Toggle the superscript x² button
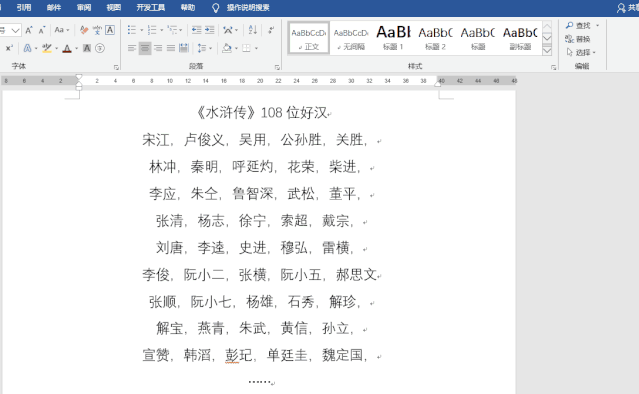 (x=9, y=48)
